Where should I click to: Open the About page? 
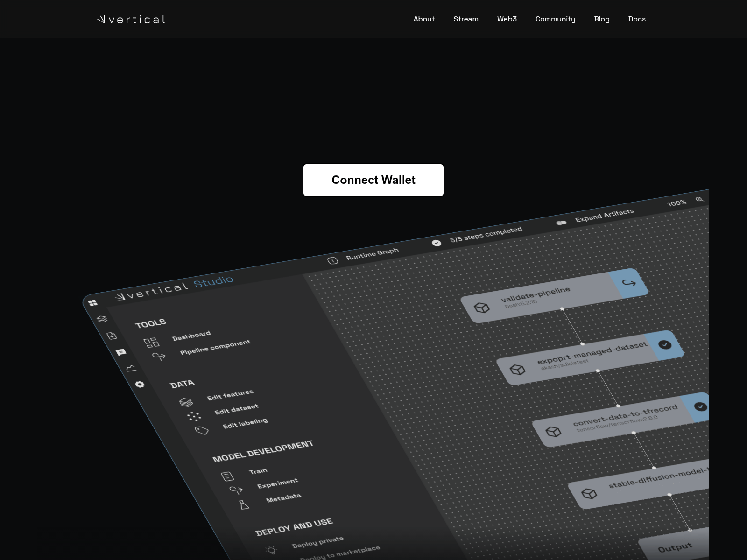coord(424,19)
